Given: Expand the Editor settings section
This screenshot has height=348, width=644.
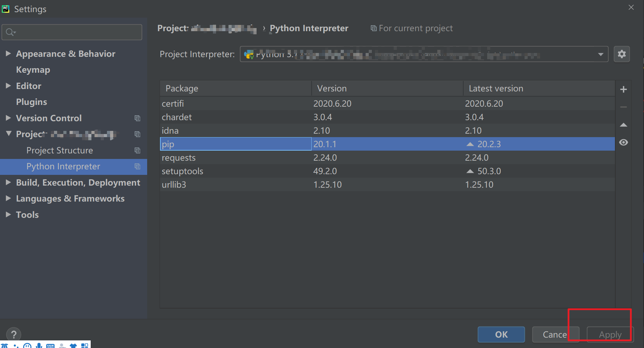Looking at the screenshot, I should click(x=8, y=86).
